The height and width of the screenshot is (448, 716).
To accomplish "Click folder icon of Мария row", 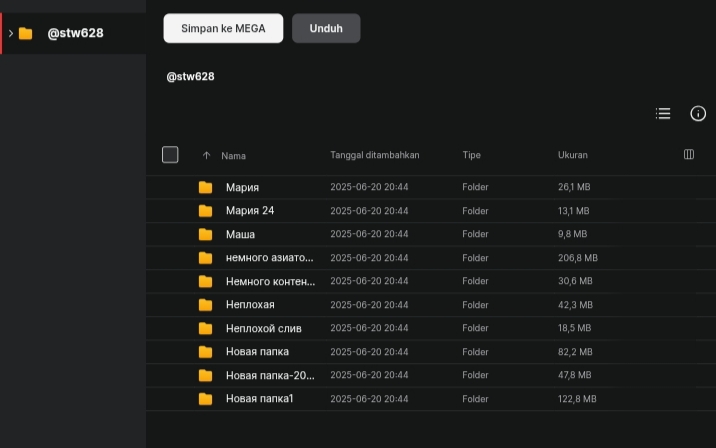I will coord(205,187).
